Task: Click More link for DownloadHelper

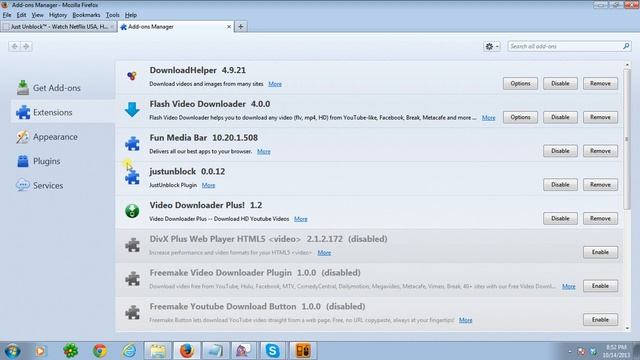Action: [x=275, y=84]
